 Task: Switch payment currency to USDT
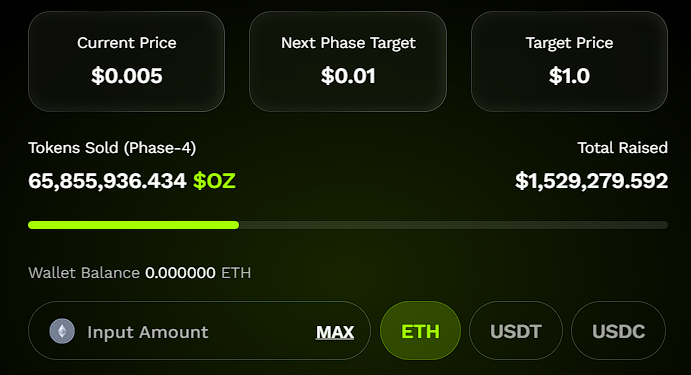[x=516, y=331]
